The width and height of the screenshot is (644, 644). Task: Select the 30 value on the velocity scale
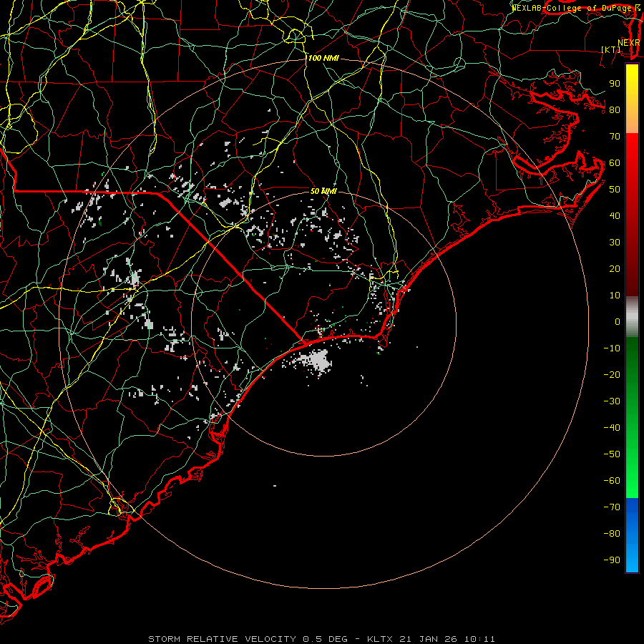pos(615,243)
